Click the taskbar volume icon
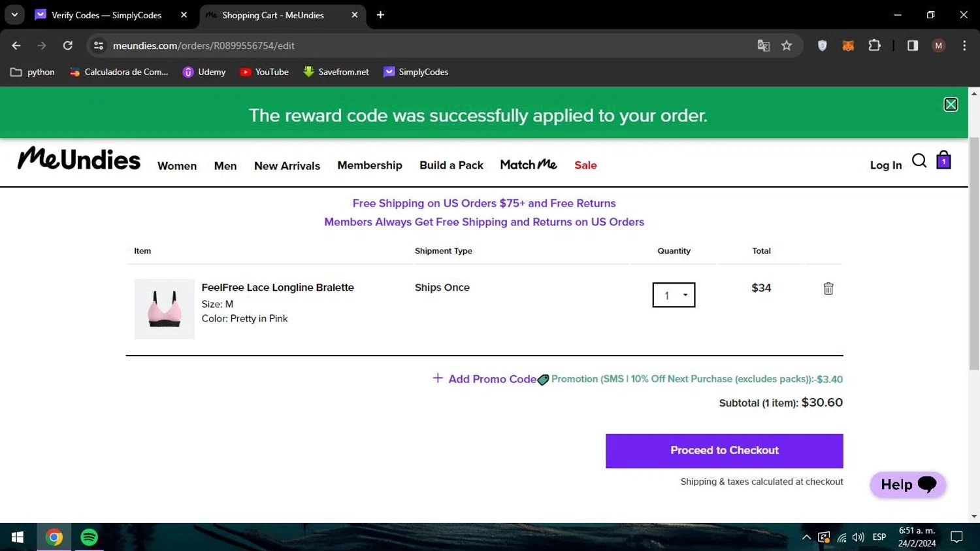 point(858,537)
